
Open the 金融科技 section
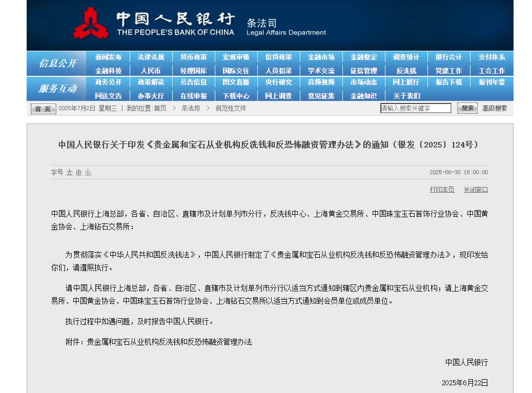click(108, 71)
